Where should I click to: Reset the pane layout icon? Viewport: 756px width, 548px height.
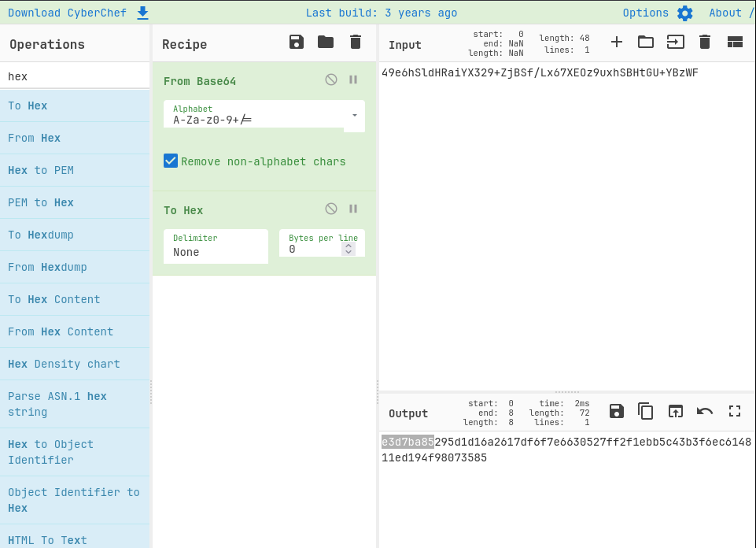(x=735, y=42)
